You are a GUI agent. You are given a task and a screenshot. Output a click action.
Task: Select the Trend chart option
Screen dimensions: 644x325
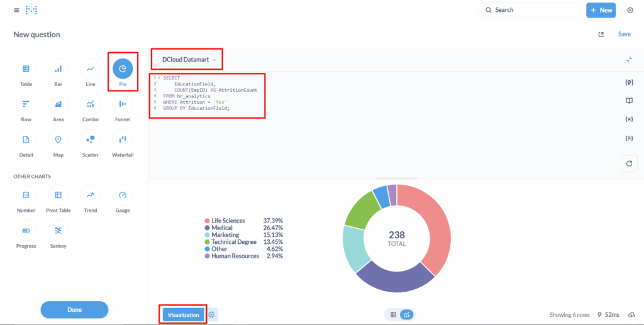pos(91,195)
